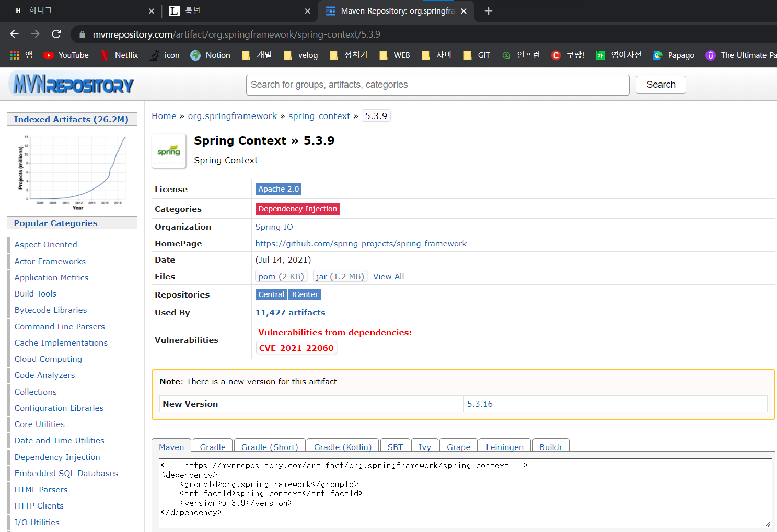The height and width of the screenshot is (532, 777).
Task: Open the Apps grid bookmark icon
Action: click(15, 55)
